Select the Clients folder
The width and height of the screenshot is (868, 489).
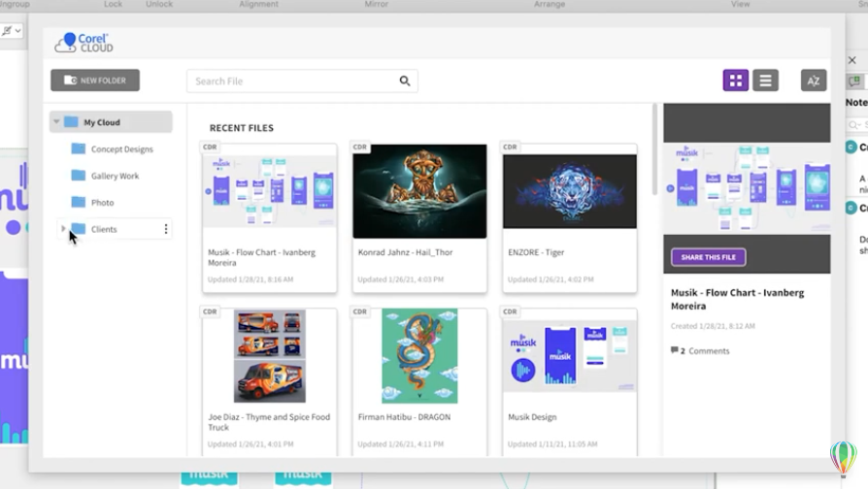[104, 228]
